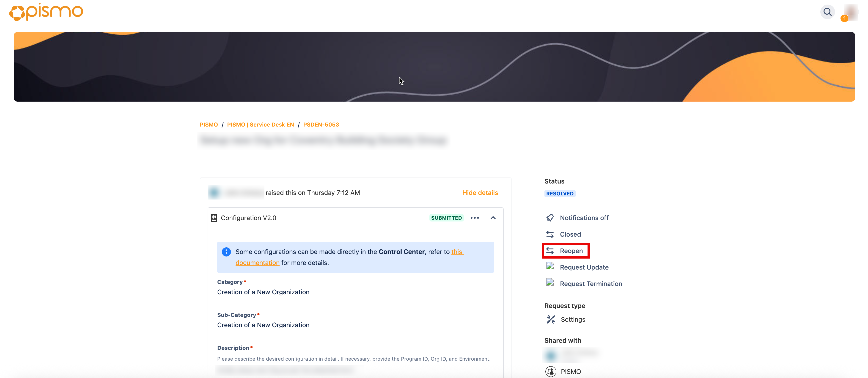This screenshot has height=378, width=868.
Task: Open the form's three-dots more menu
Action: tap(474, 218)
